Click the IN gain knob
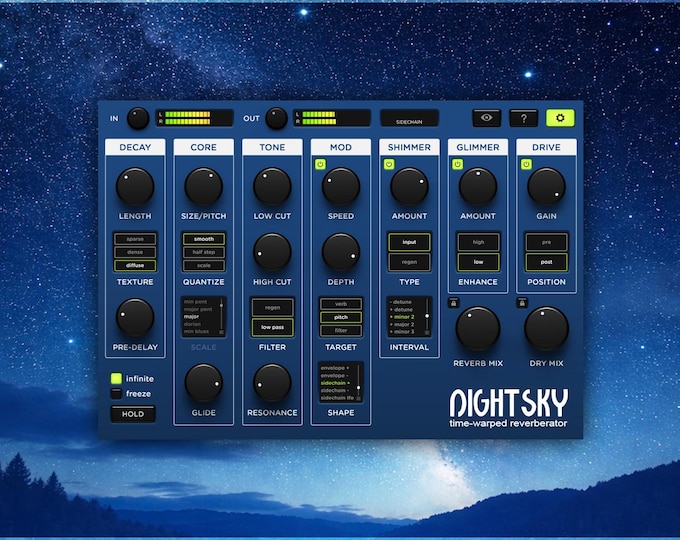The height and width of the screenshot is (540, 680). click(138, 118)
